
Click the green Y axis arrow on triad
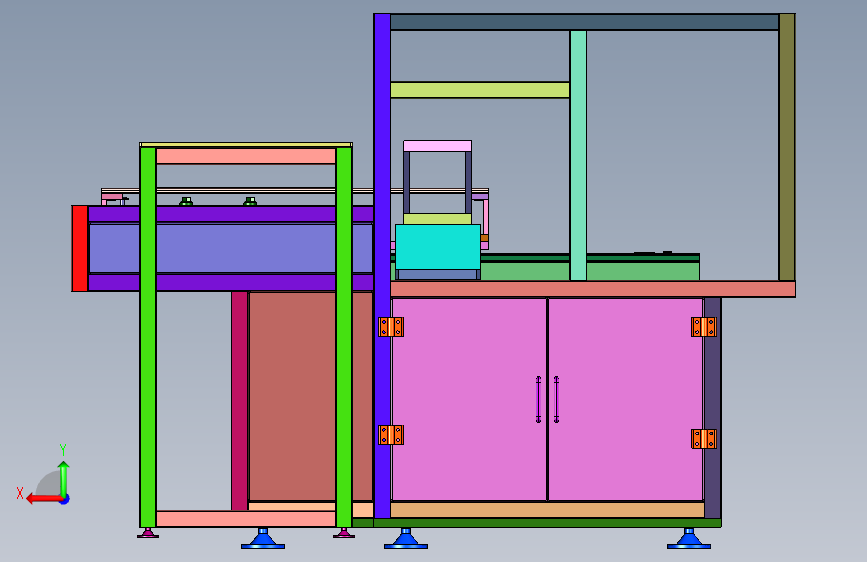click(x=64, y=480)
